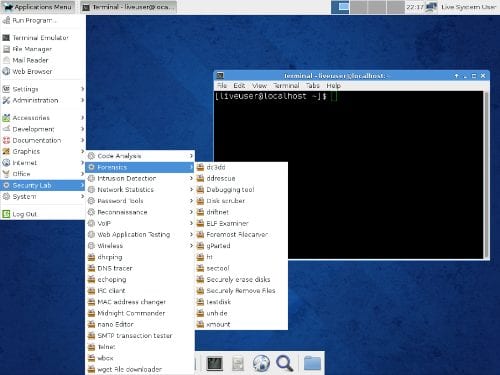Image resolution: width=500 pixels, height=375 pixels.
Task: Open Midnight Commander
Action: click(x=140, y=313)
